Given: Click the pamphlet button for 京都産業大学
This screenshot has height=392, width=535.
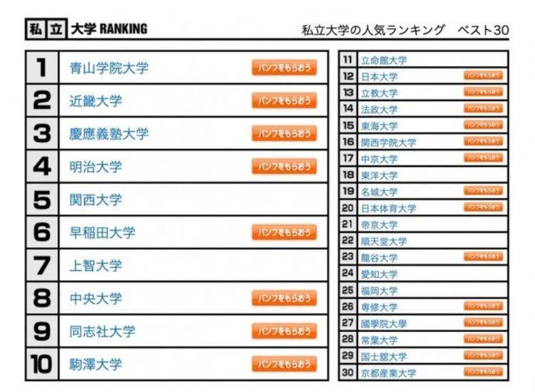Looking at the screenshot, I should [x=483, y=371].
